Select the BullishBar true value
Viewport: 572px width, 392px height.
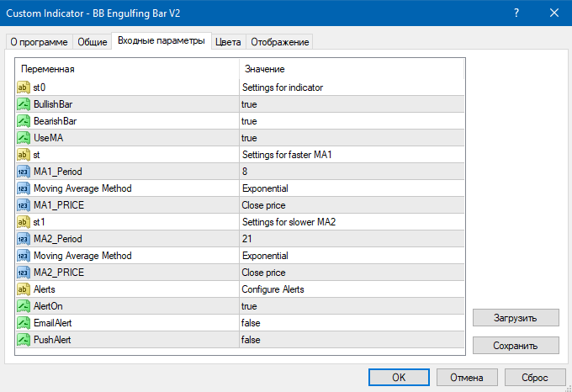pyautogui.click(x=249, y=104)
